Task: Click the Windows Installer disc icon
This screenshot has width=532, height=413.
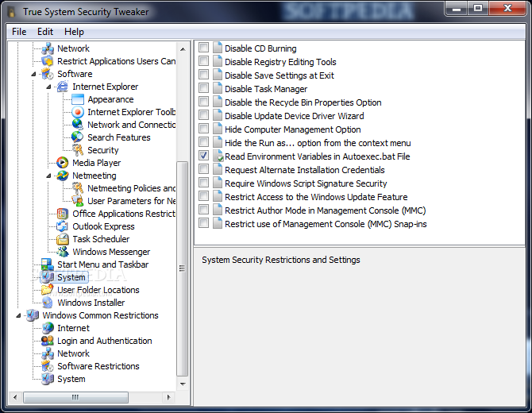Action: pos(48,303)
